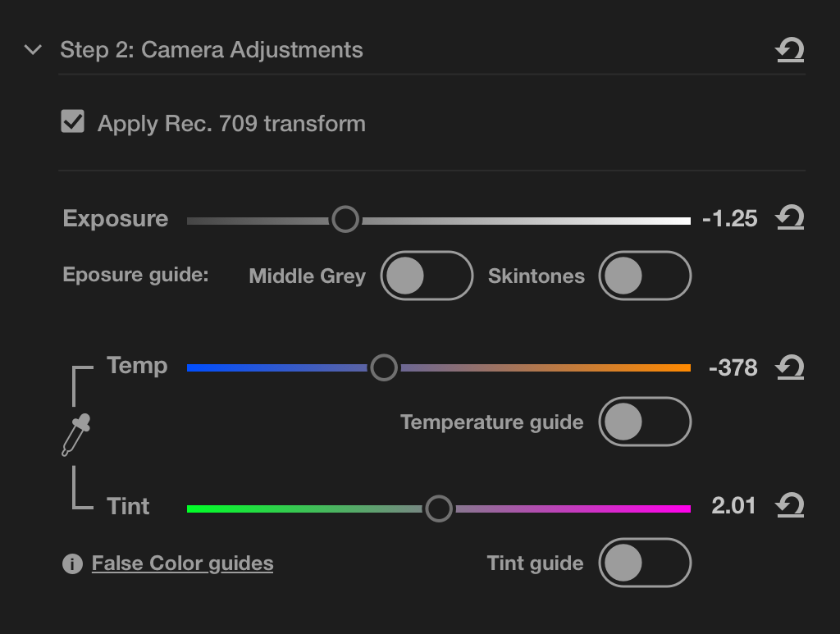
Task: Turn on the Tint guide
Action: [x=645, y=563]
